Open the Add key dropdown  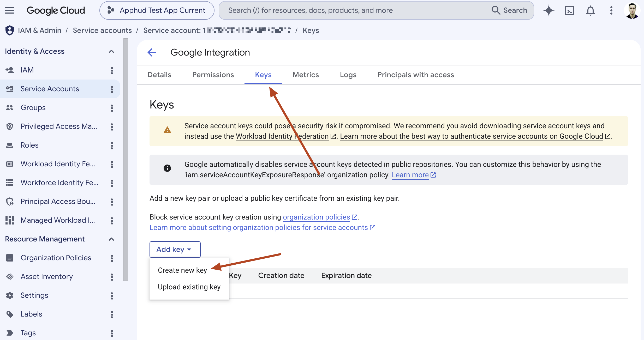pos(175,249)
